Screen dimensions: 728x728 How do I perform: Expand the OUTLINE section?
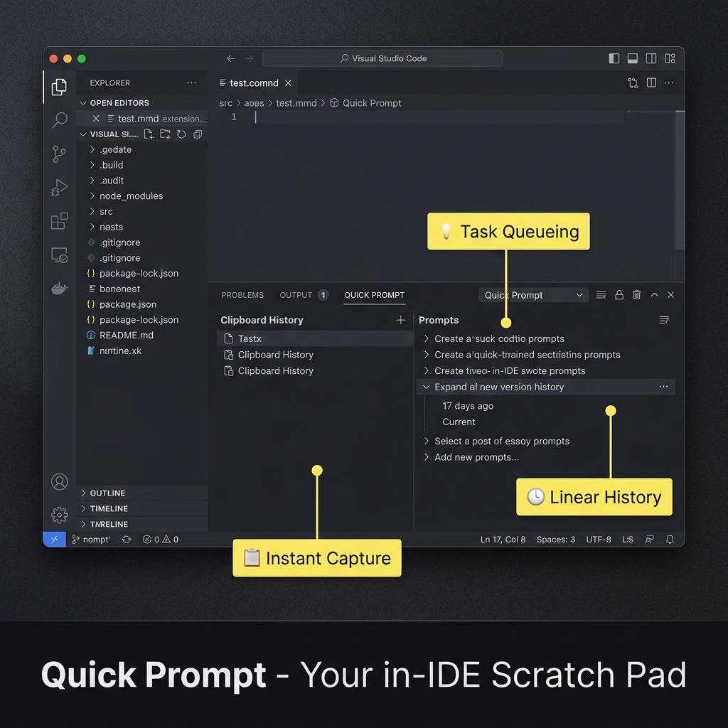[x=142, y=493]
